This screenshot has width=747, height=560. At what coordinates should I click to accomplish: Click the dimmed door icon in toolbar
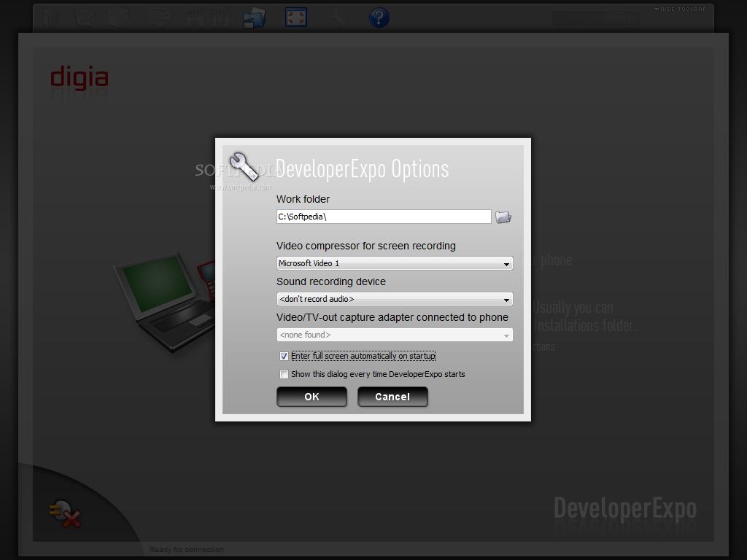point(50,18)
